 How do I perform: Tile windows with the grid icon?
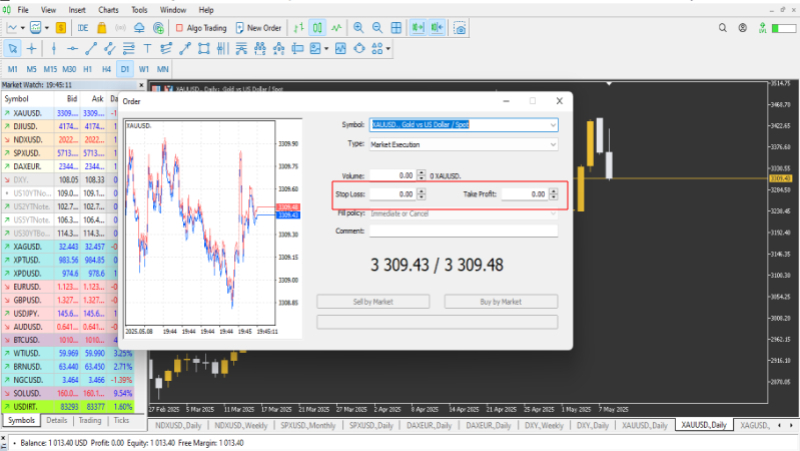point(396,28)
